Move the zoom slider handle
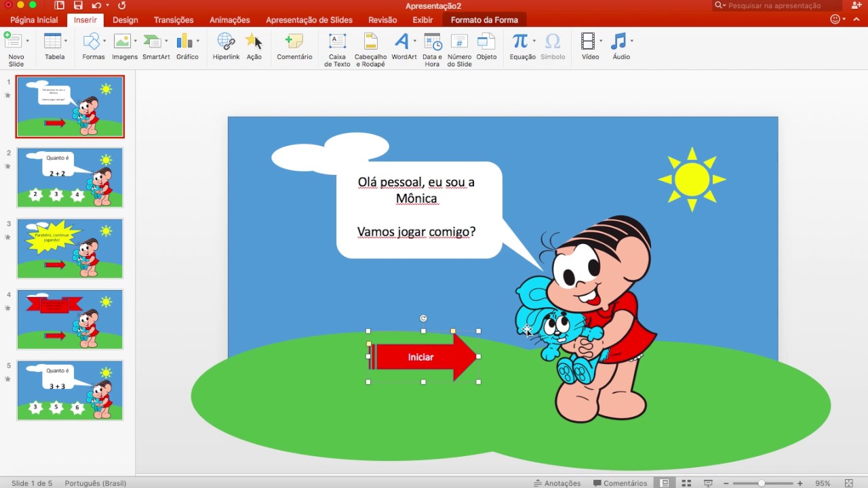Image resolution: width=868 pixels, height=488 pixels. point(762,483)
